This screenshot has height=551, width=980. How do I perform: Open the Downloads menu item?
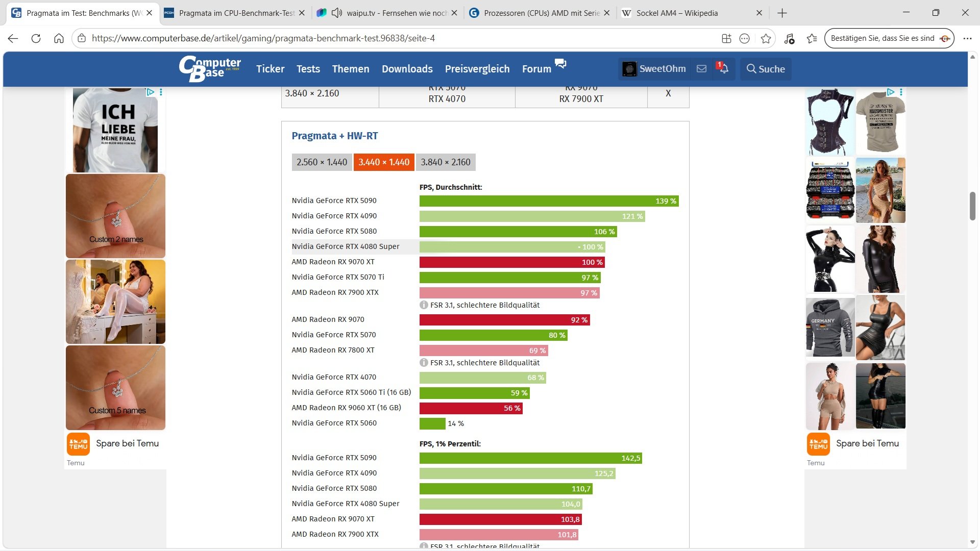pyautogui.click(x=407, y=69)
